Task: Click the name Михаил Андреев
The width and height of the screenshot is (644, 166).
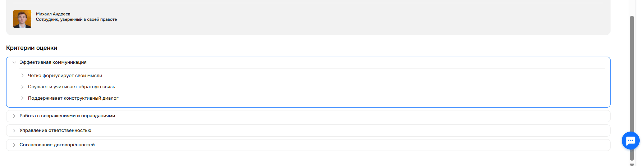Action: (x=53, y=14)
